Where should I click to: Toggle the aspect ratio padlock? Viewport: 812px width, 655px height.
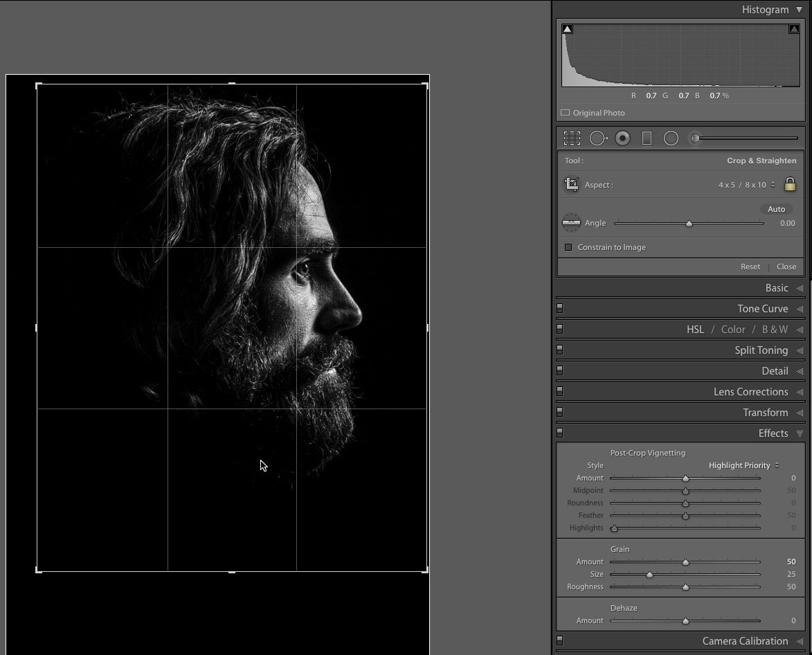(789, 184)
